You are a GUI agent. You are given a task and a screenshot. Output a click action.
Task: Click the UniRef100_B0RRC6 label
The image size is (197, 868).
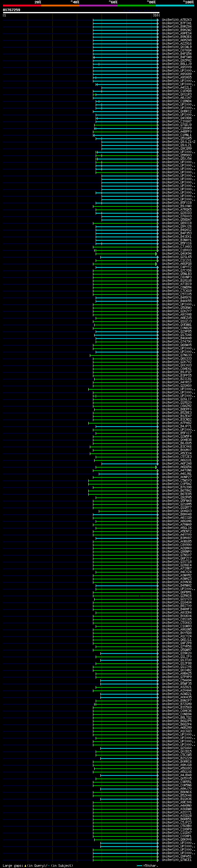click(176, 761)
